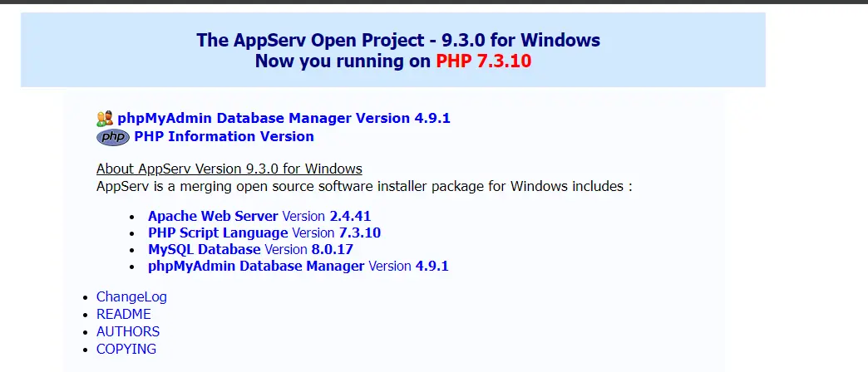Open the COPYING license link

pos(126,350)
